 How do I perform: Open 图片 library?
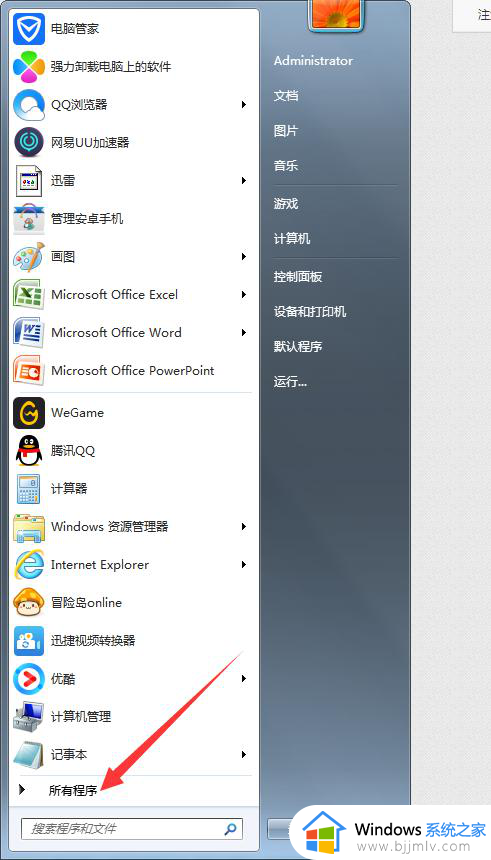(x=286, y=131)
